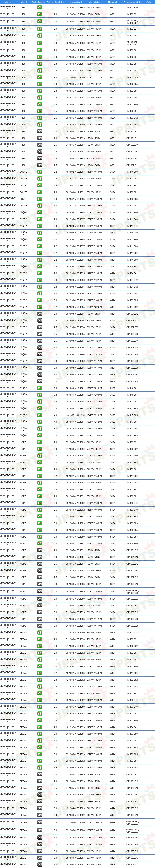Image resolution: width=155 pixels, height=868 pixels.
Task: Click the Rodzaj paliwa column header
Action: 38,2
